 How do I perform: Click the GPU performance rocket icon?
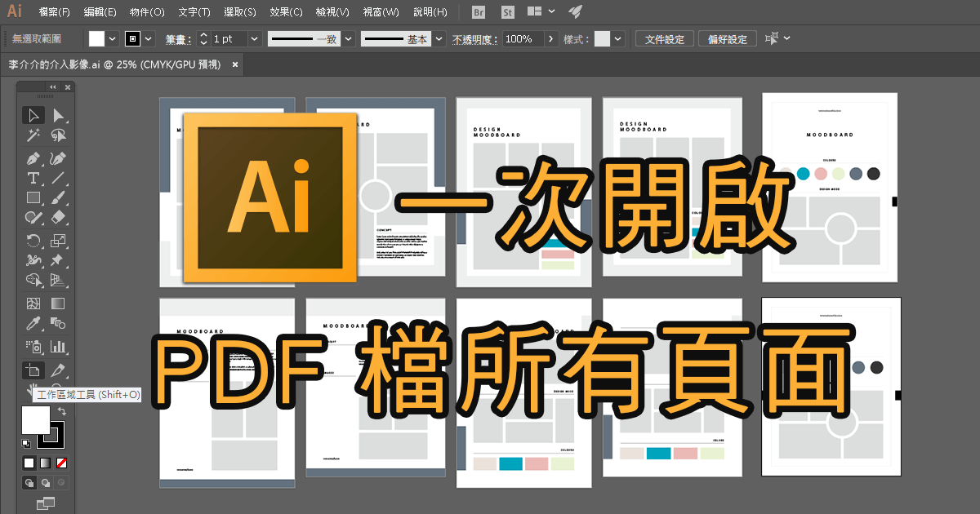pos(575,12)
